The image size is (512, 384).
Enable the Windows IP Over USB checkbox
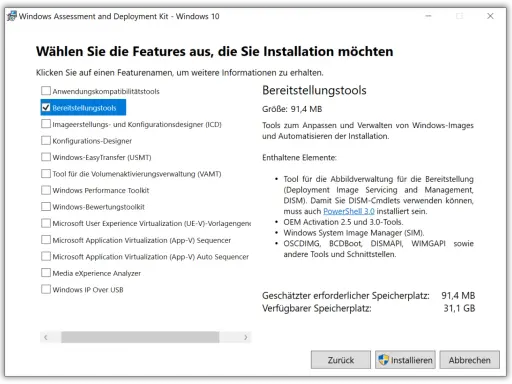click(x=46, y=289)
